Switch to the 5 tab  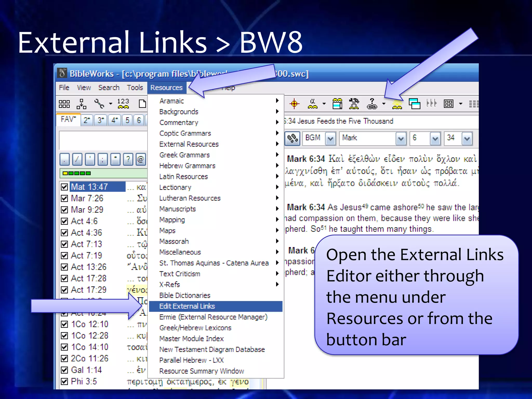(127, 120)
